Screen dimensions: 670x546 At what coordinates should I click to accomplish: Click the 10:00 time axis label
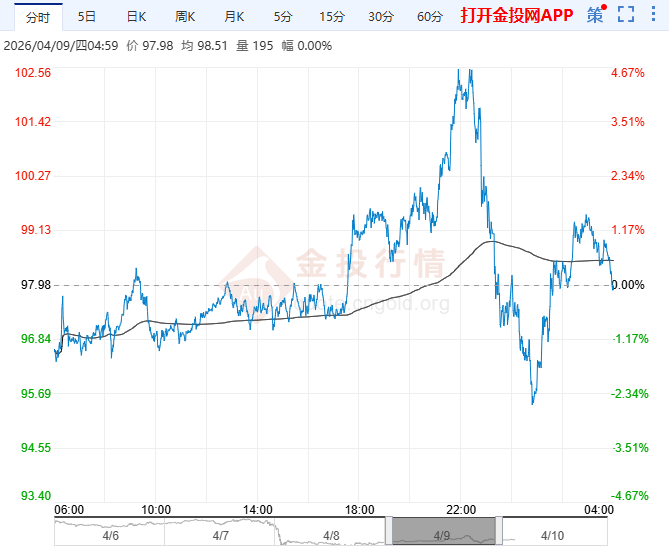click(156, 510)
